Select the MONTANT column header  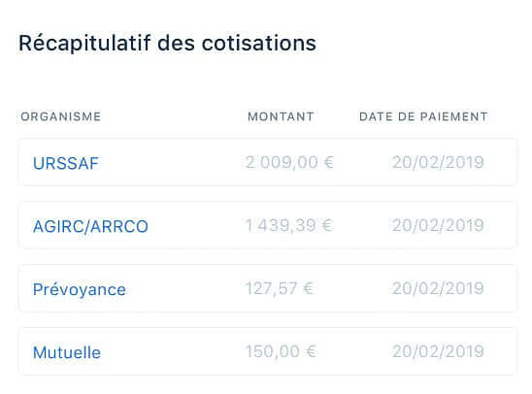tap(281, 116)
